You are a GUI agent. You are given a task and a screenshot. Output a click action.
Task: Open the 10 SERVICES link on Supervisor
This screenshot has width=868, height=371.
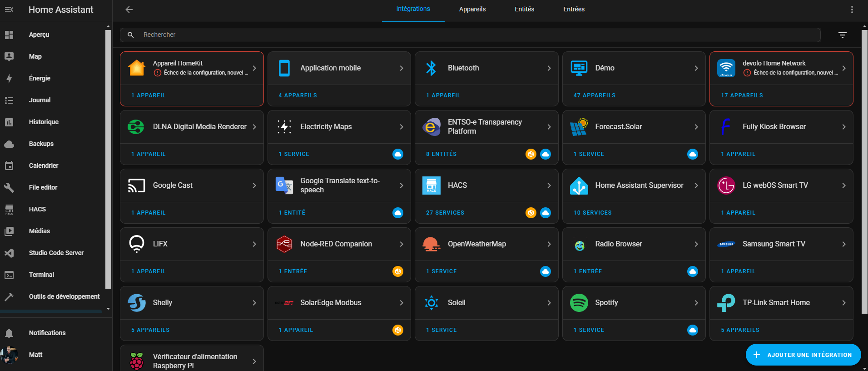pyautogui.click(x=592, y=213)
